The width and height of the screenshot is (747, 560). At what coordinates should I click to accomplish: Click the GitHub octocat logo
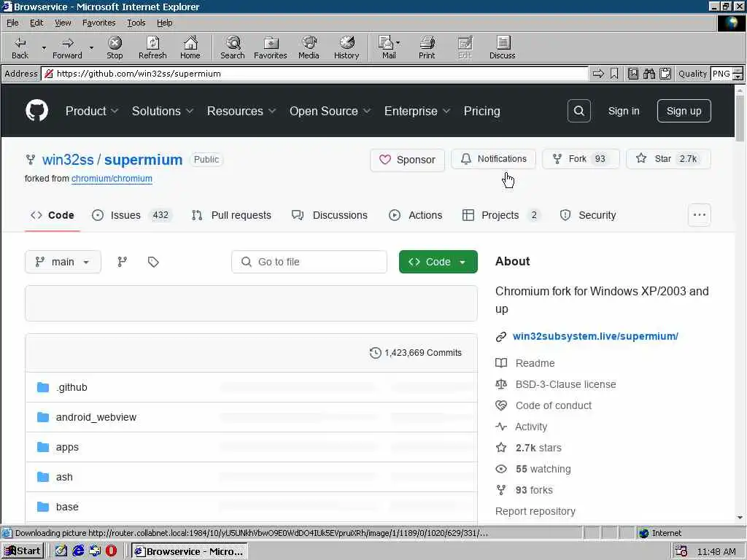coord(36,111)
